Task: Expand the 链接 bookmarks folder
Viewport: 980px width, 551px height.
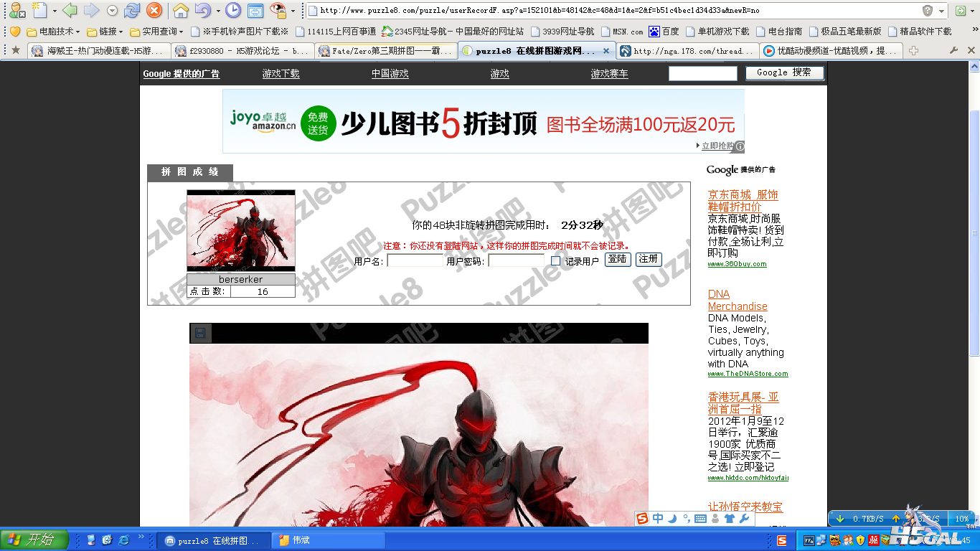Action: click(x=105, y=32)
